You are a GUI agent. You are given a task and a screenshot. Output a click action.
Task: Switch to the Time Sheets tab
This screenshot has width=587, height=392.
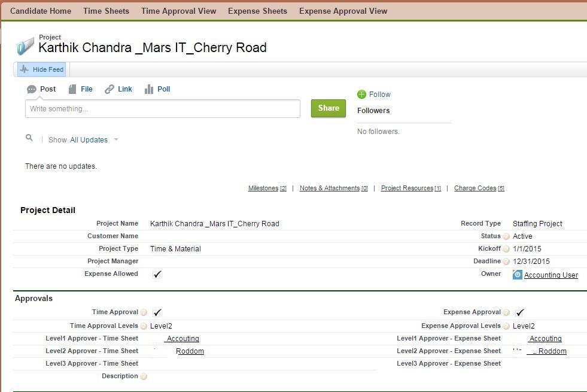coord(106,10)
